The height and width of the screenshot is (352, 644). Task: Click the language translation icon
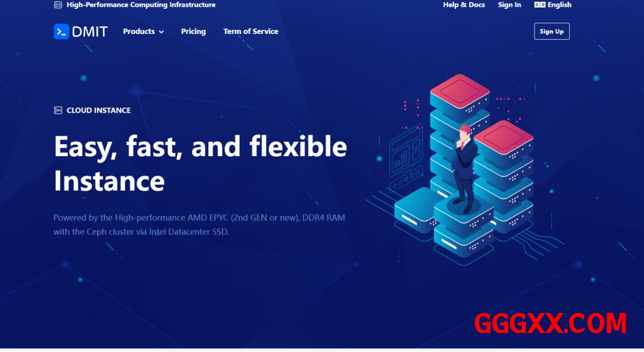point(539,5)
